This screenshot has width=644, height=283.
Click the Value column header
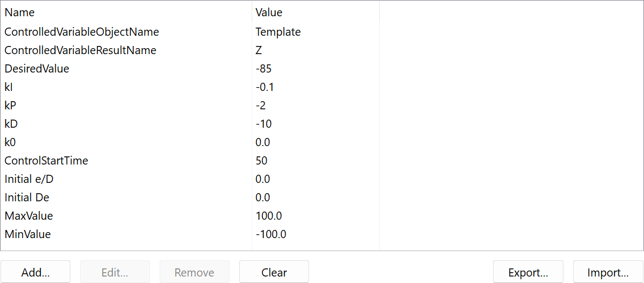pos(269,12)
